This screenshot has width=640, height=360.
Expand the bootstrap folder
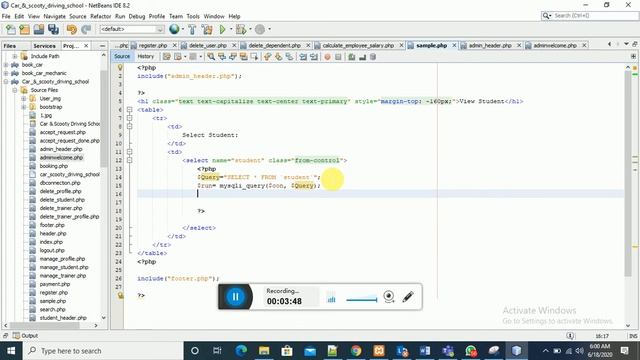click(x=24, y=107)
